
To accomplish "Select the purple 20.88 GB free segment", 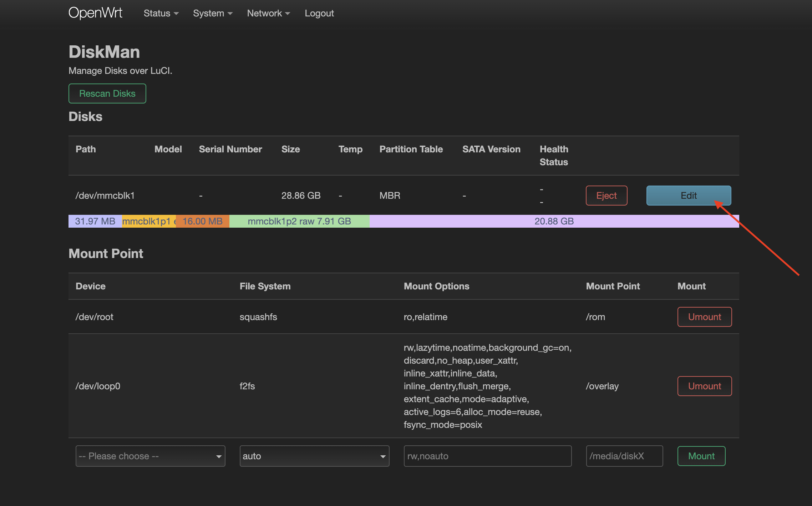I will 554,221.
